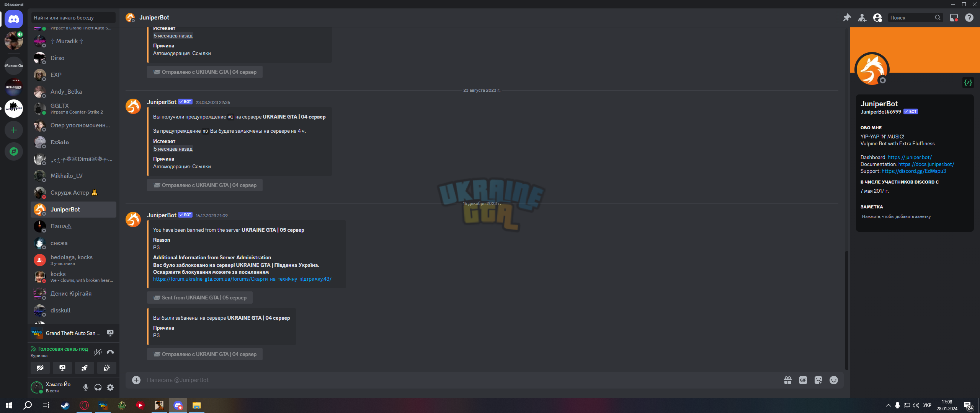Open the chat with Andy_Belka
Screen dimensions: 980x413
(x=73, y=92)
